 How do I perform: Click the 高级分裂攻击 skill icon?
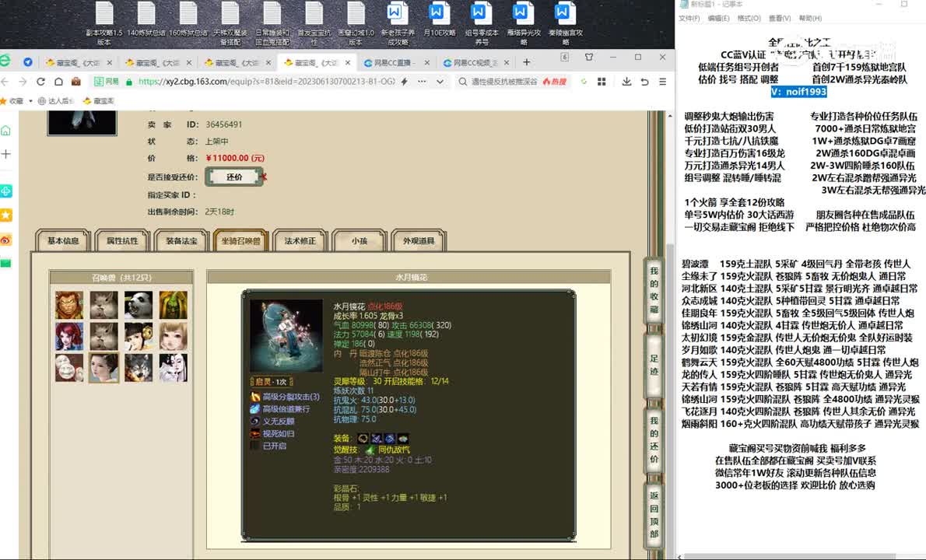(255, 397)
